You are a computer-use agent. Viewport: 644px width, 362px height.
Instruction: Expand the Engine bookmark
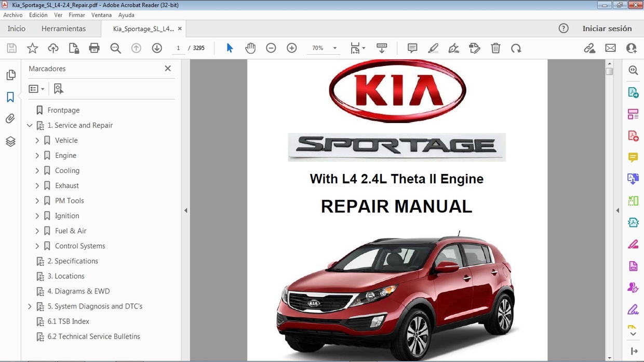[37, 155]
